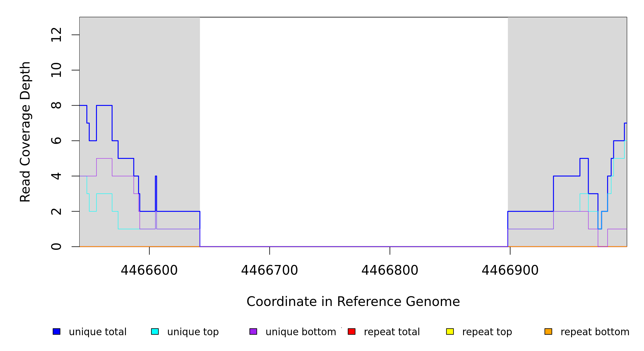Click the blue unique total legend swatch
Image resolution: width=644 pixels, height=351 pixels.
point(56,331)
